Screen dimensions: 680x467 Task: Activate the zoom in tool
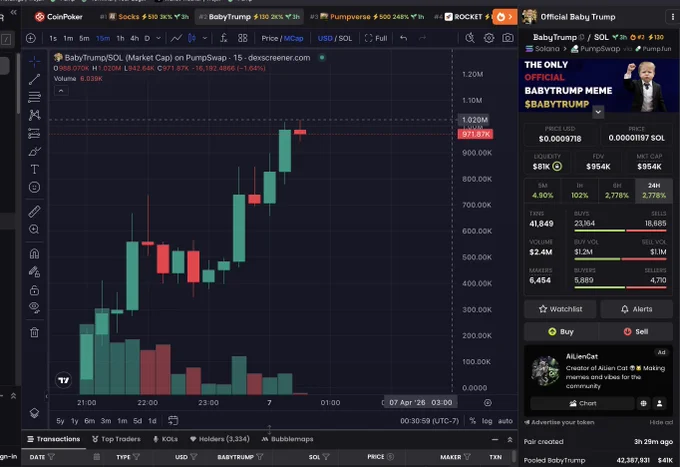[x=34, y=229]
